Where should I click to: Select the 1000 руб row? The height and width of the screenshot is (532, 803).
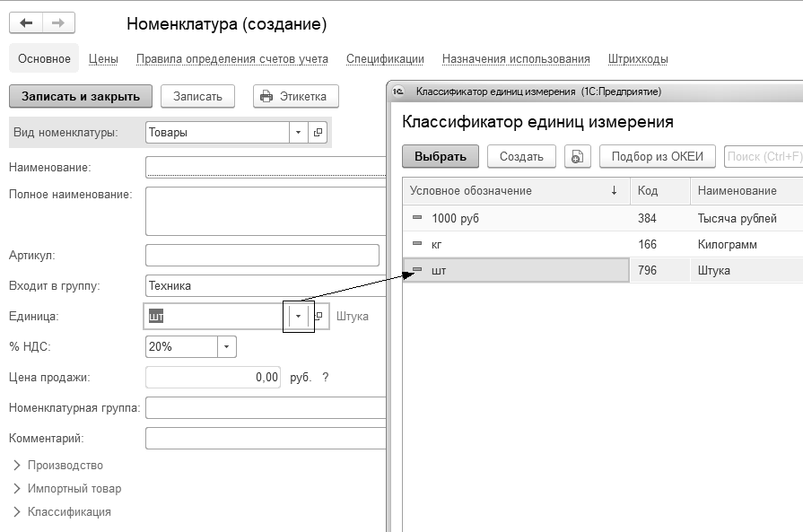[603, 218]
